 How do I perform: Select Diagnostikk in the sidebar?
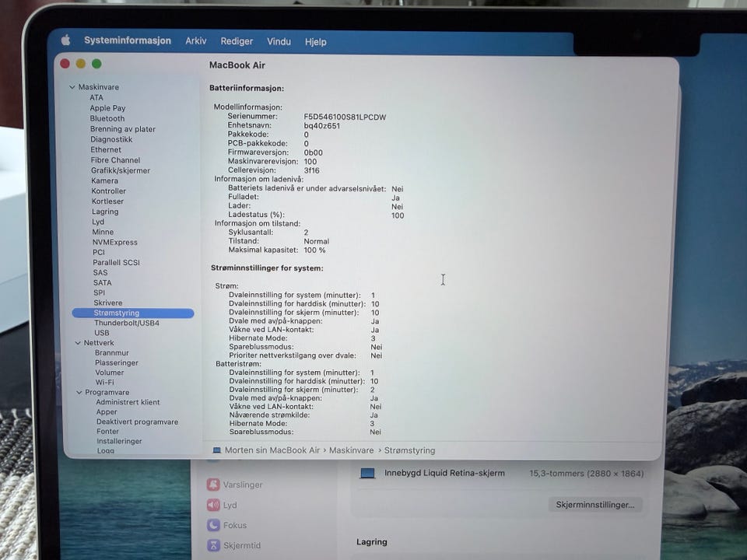click(111, 139)
